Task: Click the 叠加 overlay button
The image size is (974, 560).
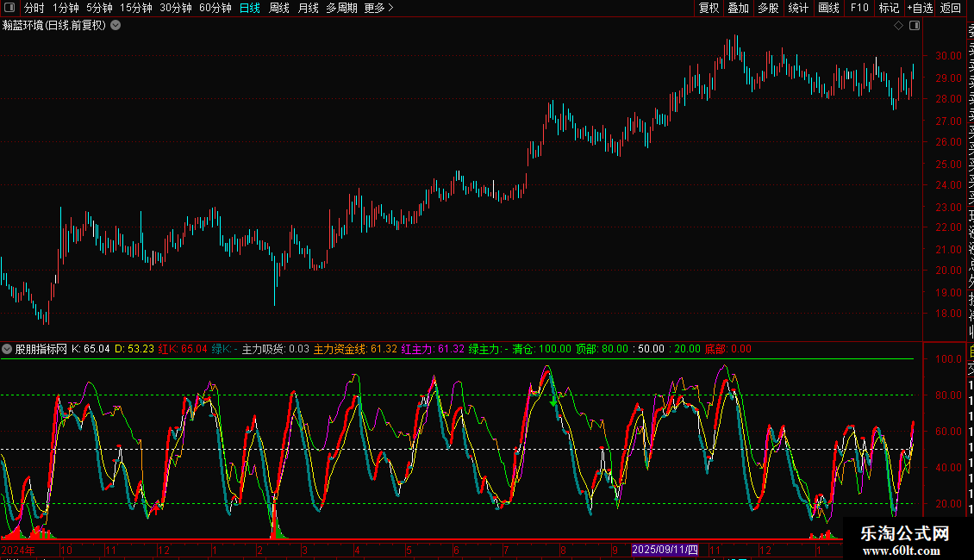Action: click(738, 8)
